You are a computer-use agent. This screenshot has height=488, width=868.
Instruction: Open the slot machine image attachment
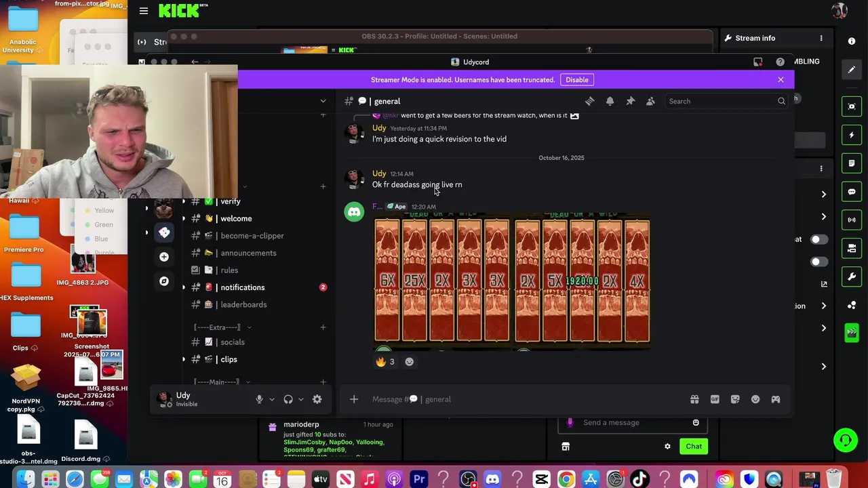[512, 281]
